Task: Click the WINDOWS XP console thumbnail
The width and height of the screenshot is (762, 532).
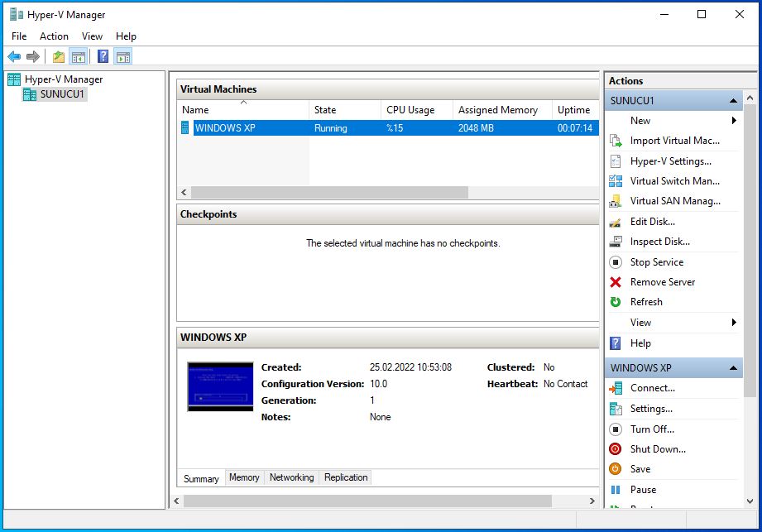Action: coord(221,386)
